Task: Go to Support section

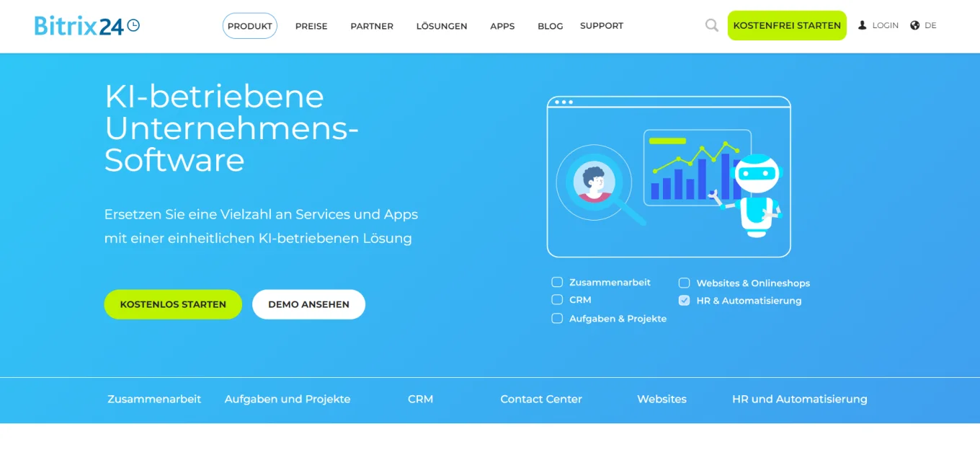Action: pyautogui.click(x=602, y=26)
